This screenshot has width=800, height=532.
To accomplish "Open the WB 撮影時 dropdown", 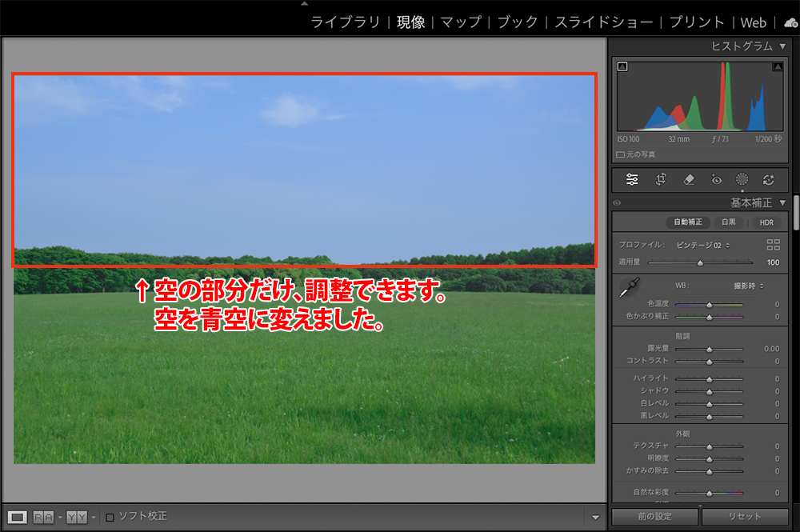I will pos(749,286).
